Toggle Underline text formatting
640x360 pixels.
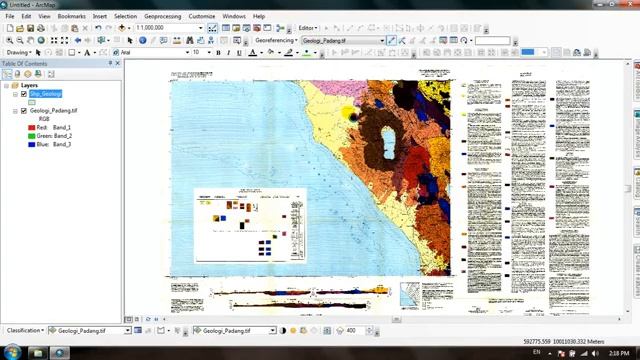(239, 53)
